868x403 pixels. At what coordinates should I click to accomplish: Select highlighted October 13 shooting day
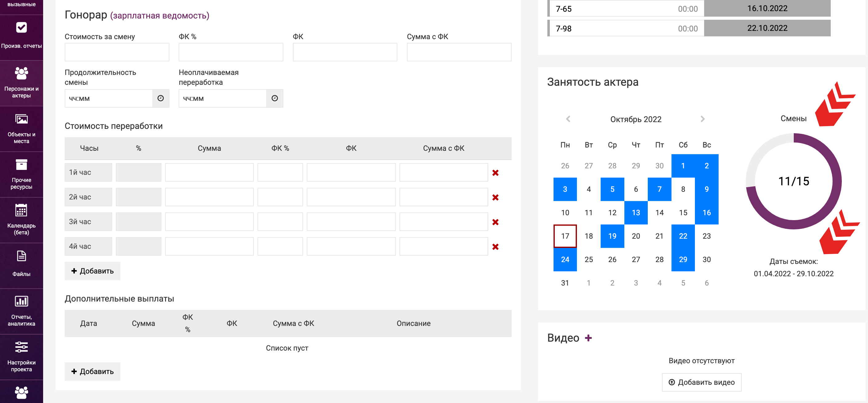636,212
